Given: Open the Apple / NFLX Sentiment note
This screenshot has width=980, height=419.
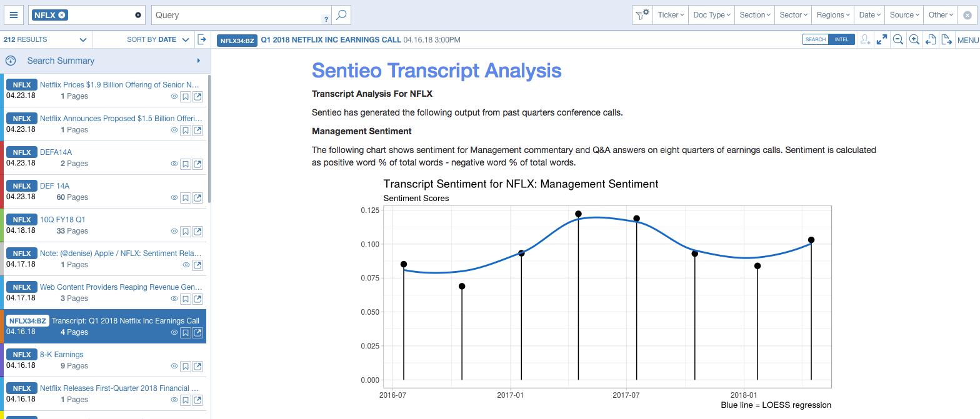Looking at the screenshot, I should pos(121,254).
